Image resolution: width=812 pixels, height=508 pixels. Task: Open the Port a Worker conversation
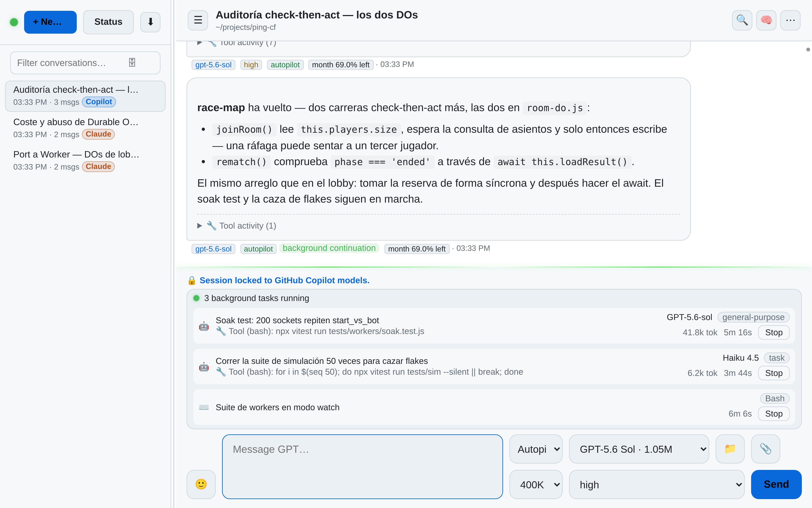coord(85,161)
